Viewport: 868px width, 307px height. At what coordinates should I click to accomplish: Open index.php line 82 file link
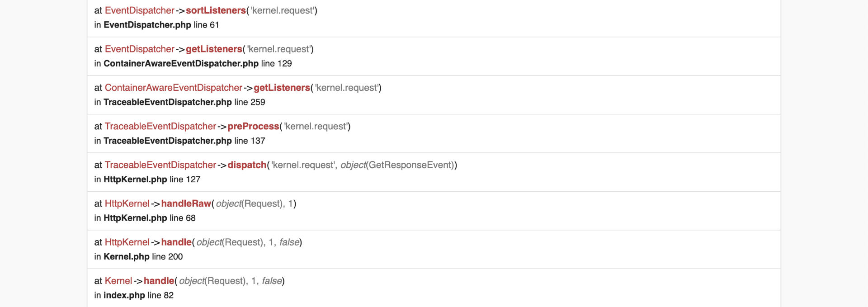coord(124,295)
